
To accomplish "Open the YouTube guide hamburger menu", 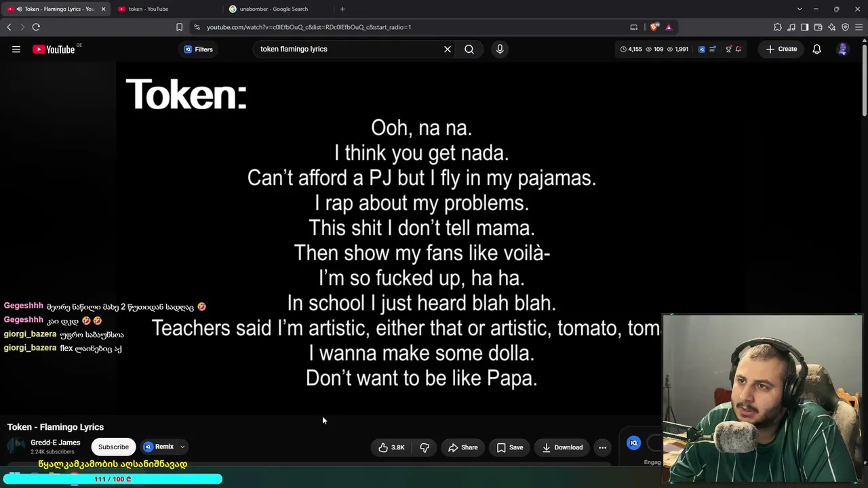I will [16, 49].
